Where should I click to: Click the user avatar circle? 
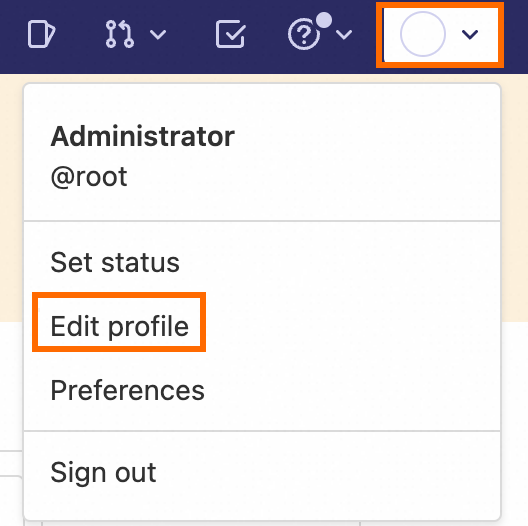pyautogui.click(x=423, y=34)
